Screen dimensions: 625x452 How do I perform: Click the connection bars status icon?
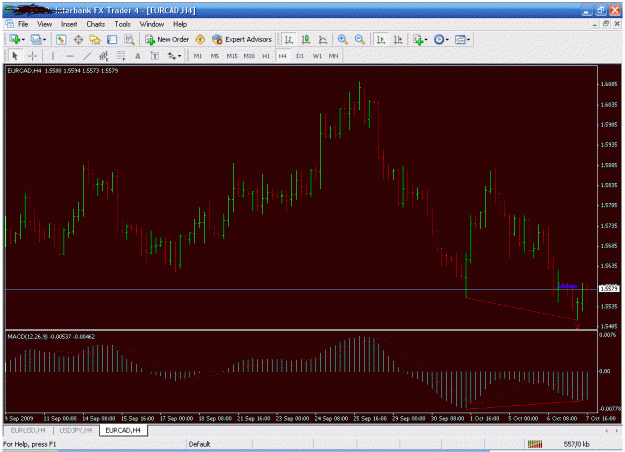click(535, 444)
